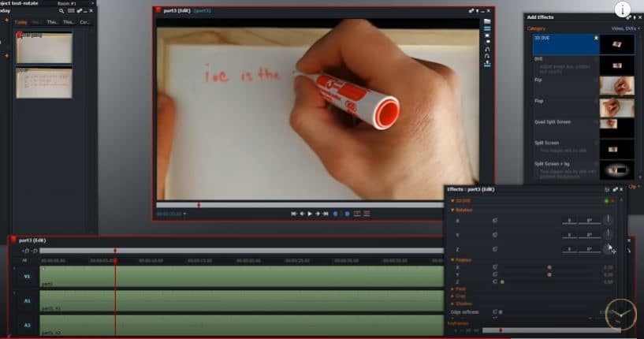This screenshot has height=339, width=644.
Task: Open viewer window settings wrench icon
Action: click(471, 11)
